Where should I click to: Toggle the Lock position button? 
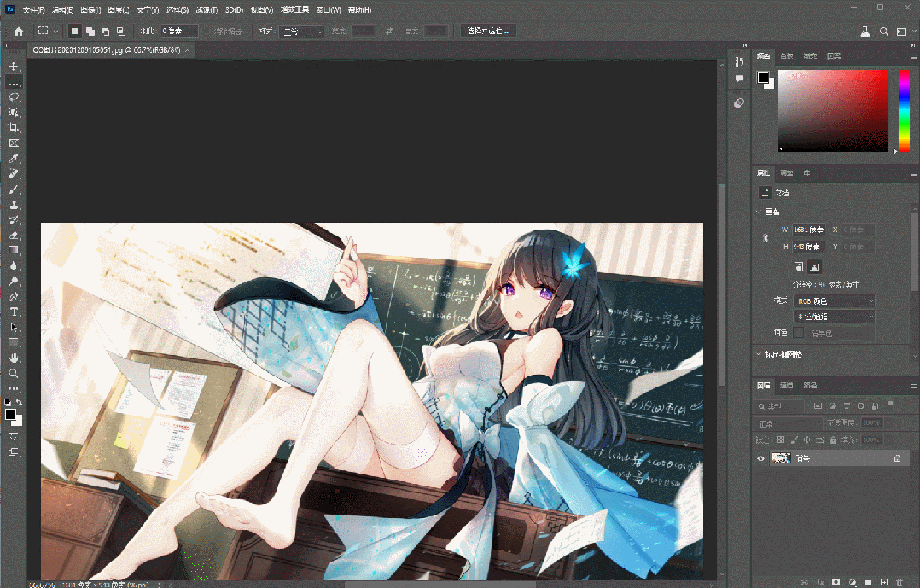pyautogui.click(x=806, y=440)
